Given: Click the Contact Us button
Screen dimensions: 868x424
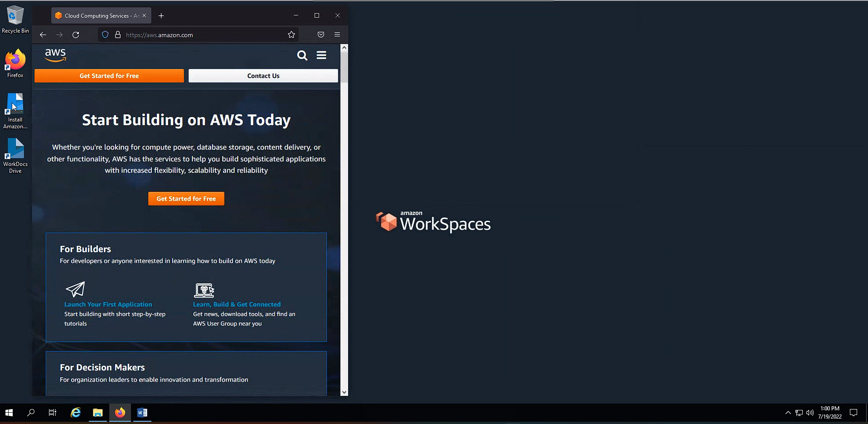Looking at the screenshot, I should click(x=263, y=75).
